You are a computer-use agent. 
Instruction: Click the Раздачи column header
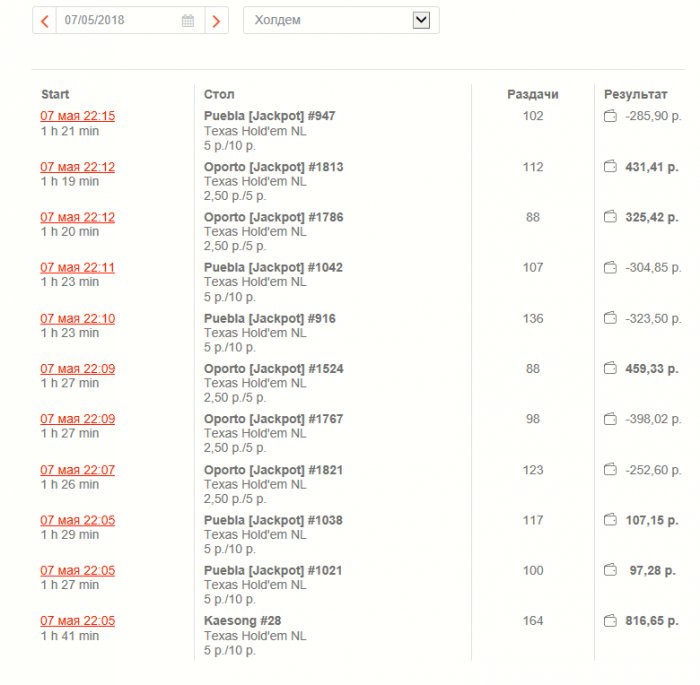coord(533,94)
